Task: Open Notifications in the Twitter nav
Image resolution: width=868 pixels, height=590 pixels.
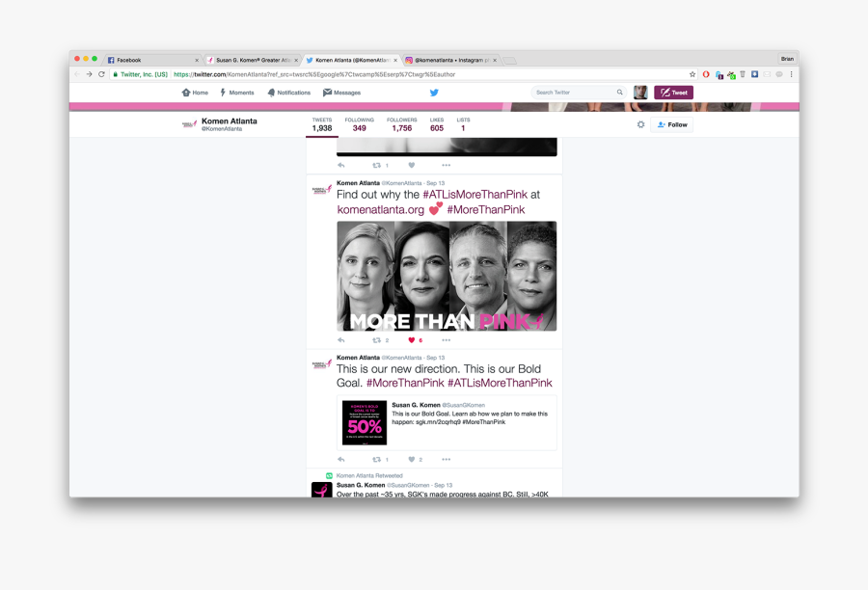Action: pyautogui.click(x=288, y=93)
